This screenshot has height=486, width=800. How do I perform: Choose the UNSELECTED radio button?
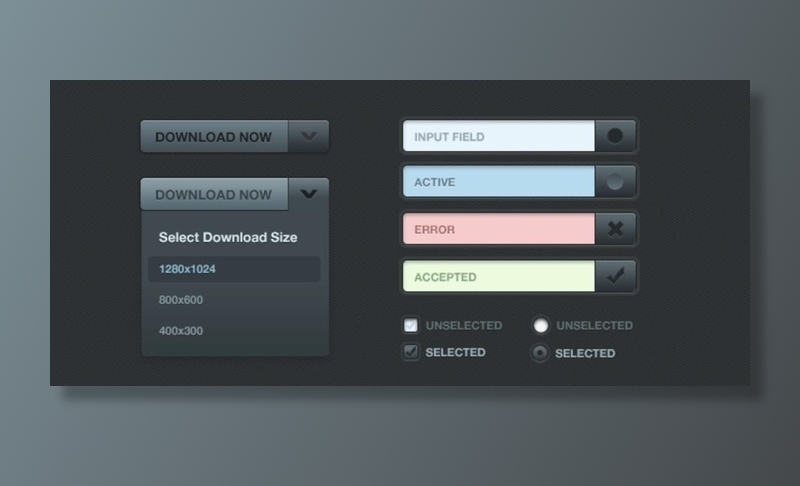(x=541, y=325)
